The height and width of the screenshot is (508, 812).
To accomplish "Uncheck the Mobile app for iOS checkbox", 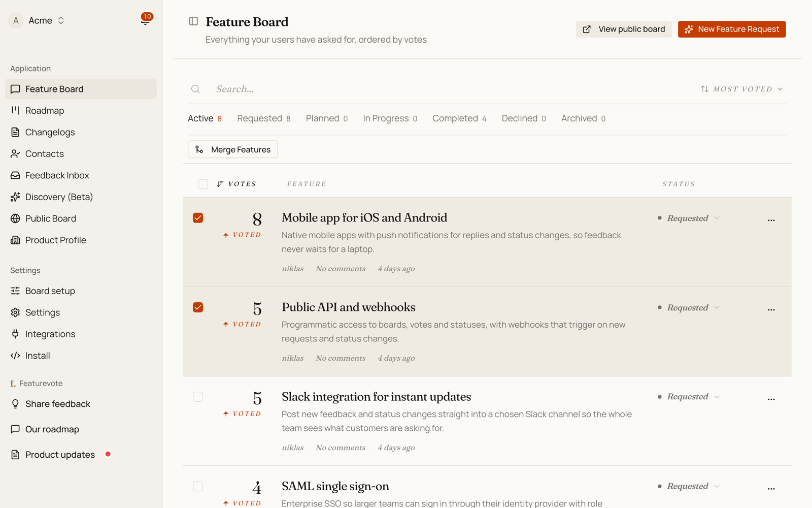I will click(x=198, y=218).
